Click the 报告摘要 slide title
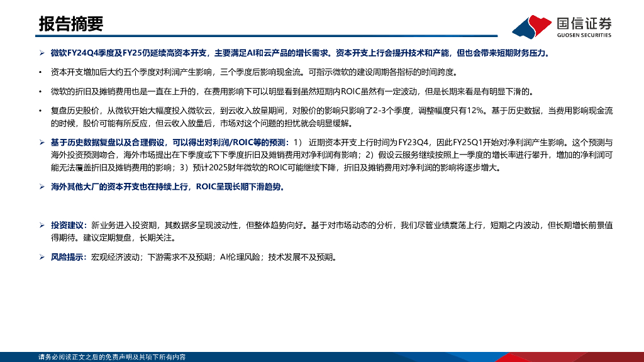644x362 pixels. pos(71,24)
